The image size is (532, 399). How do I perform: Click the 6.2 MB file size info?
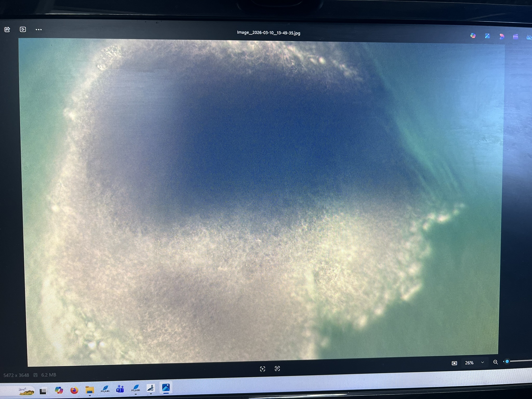pos(48,375)
